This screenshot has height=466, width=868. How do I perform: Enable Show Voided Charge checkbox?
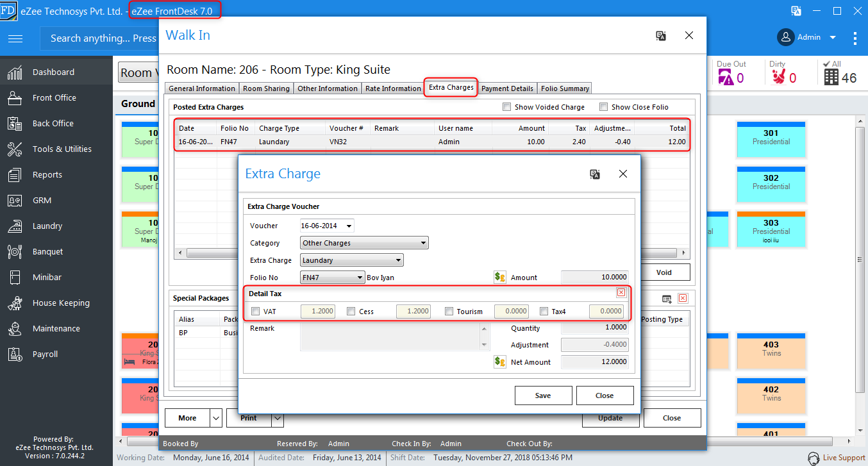507,107
